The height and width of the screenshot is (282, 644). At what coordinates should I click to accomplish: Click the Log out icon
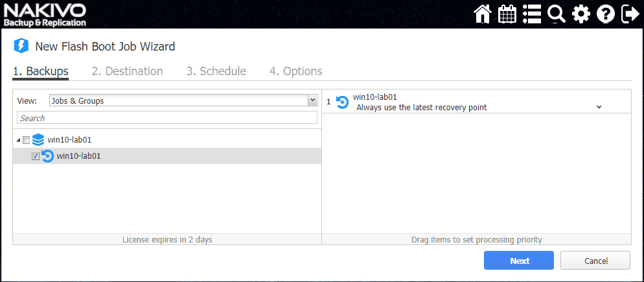pos(630,14)
